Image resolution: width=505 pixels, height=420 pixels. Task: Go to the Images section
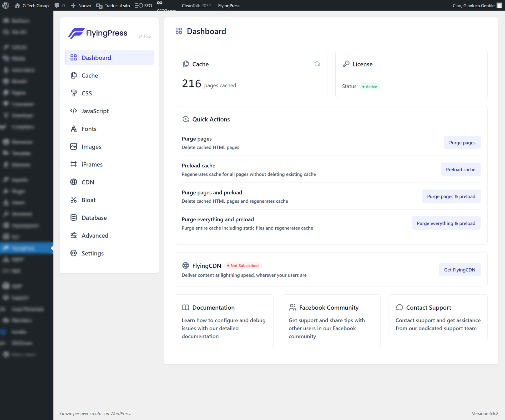[x=91, y=147]
